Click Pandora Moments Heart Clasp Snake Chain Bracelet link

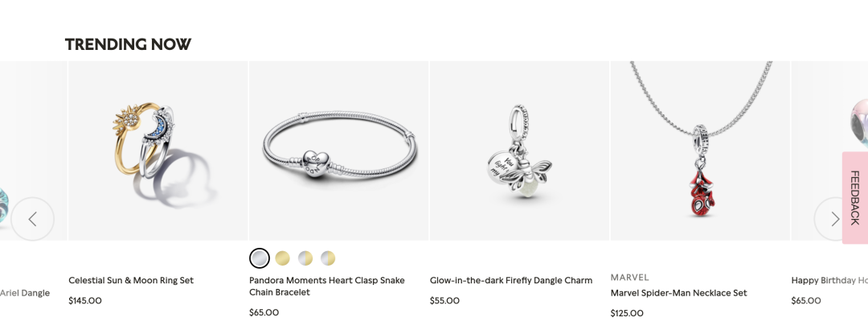click(x=326, y=287)
